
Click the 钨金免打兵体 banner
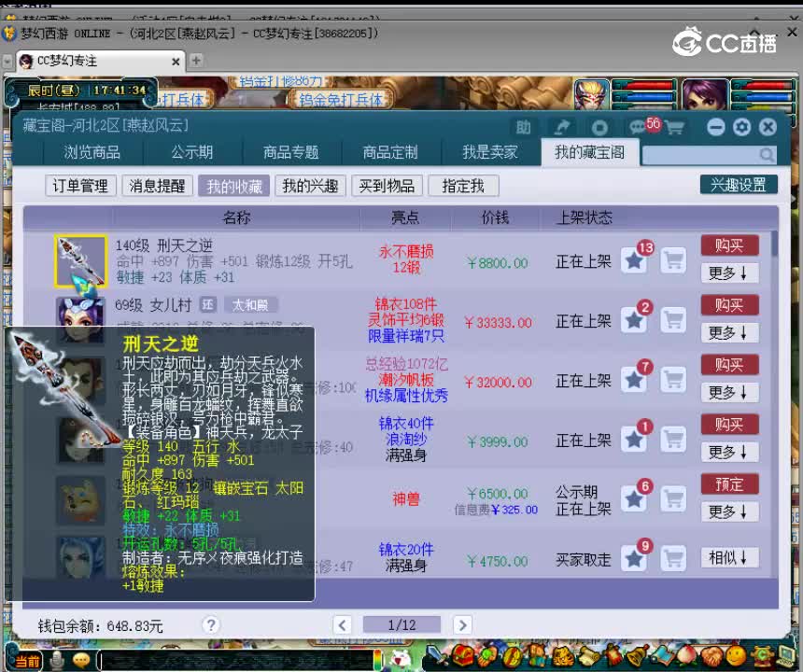tap(341, 99)
